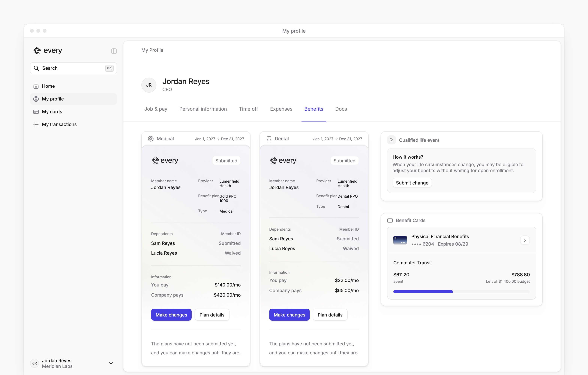
Task: Click the CEO title under the name
Action: pos(167,90)
